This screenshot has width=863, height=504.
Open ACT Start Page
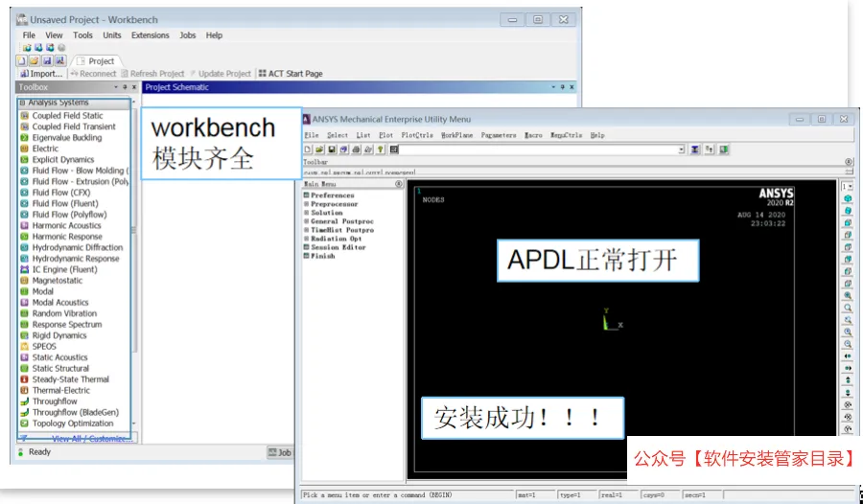291,73
